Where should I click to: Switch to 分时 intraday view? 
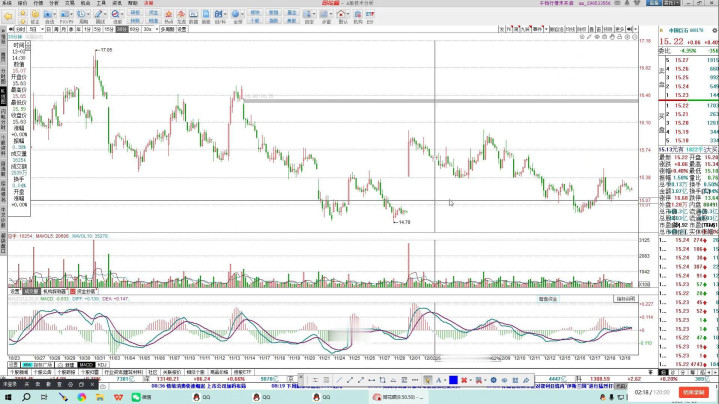tap(18, 30)
